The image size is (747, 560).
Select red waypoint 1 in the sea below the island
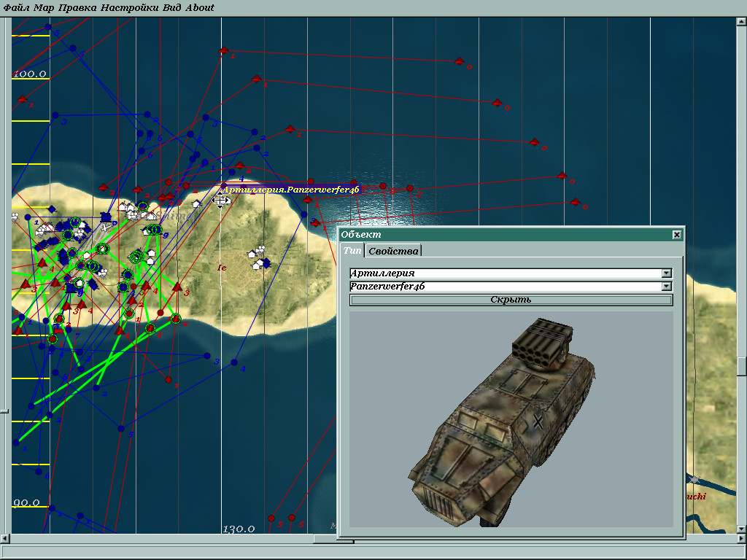tap(169, 380)
